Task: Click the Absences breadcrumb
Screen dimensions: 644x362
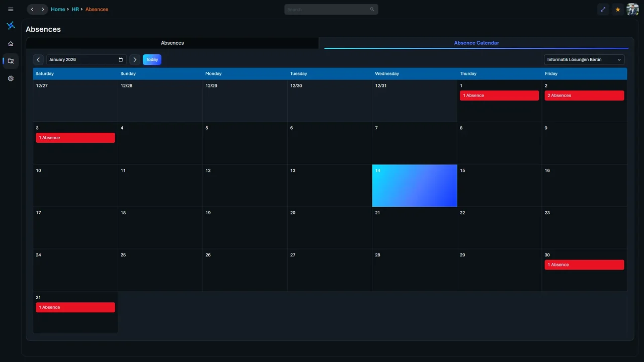Action: (x=97, y=9)
